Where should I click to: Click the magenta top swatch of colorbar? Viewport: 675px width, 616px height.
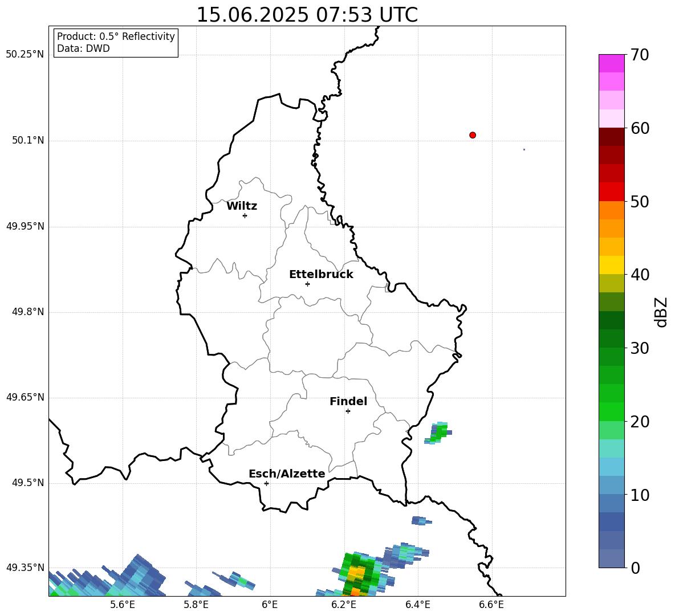click(611, 63)
